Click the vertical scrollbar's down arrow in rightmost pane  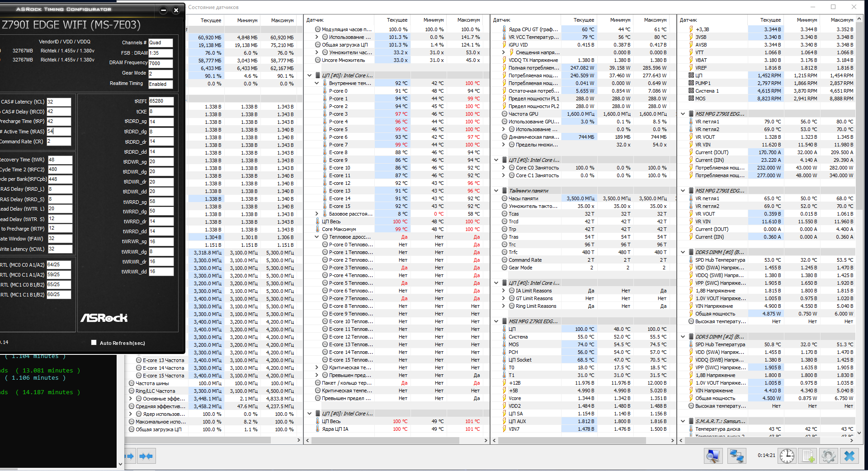860,433
